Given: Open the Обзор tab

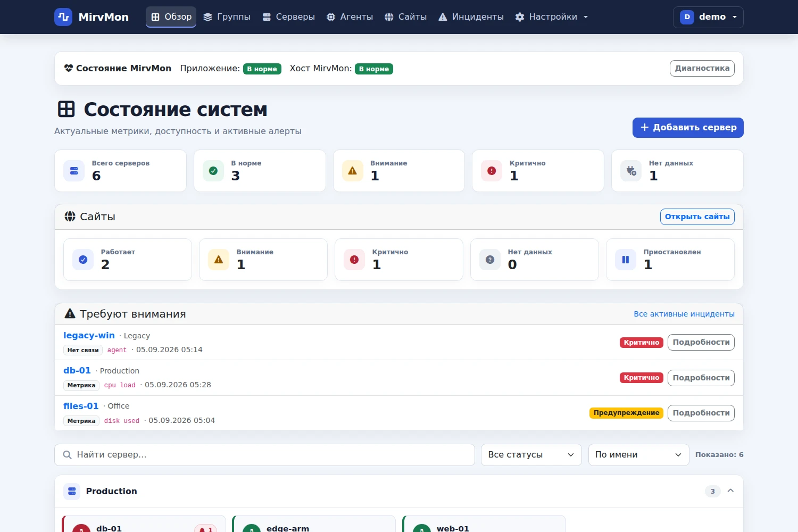Looking at the screenshot, I should tap(171, 17).
